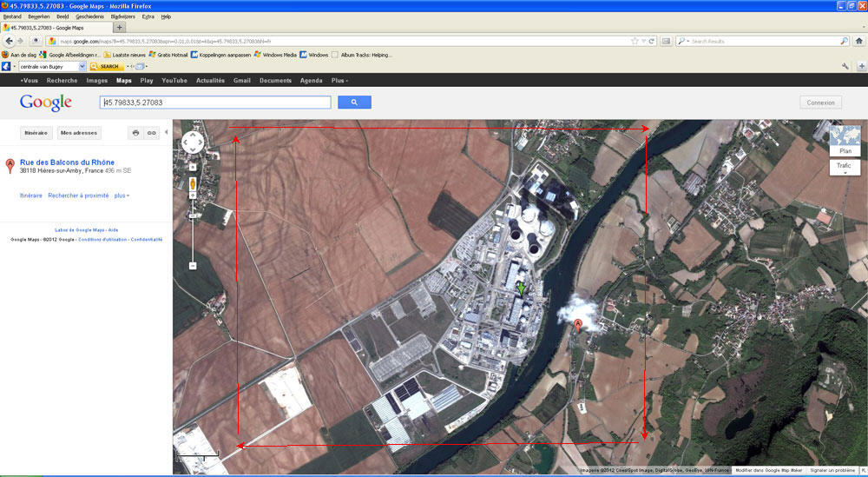This screenshot has height=477, width=868.
Task: Click the link (chain) icon button
Action: point(152,133)
